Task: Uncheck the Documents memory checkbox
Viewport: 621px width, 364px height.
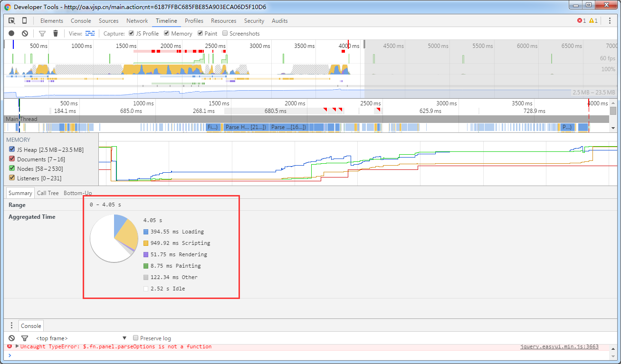Action: pos(12,159)
